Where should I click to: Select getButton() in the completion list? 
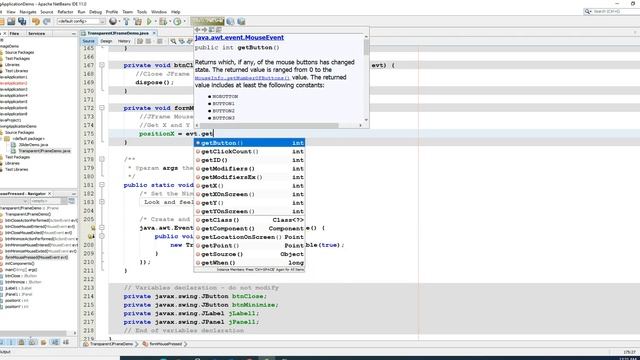[x=249, y=143]
